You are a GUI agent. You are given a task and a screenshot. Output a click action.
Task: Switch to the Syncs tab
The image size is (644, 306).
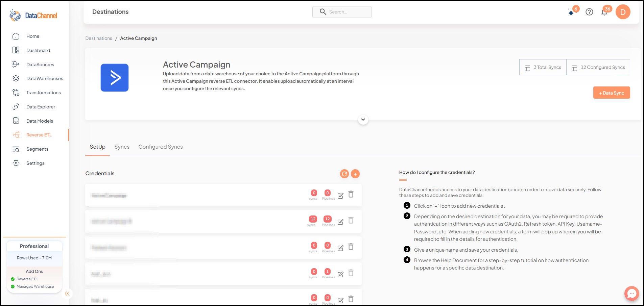(122, 147)
